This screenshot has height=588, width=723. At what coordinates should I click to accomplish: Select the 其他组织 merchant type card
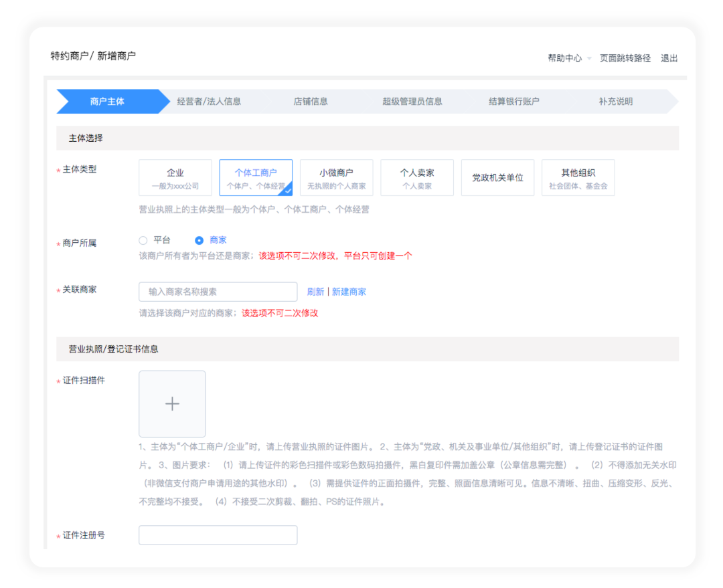pos(578,177)
